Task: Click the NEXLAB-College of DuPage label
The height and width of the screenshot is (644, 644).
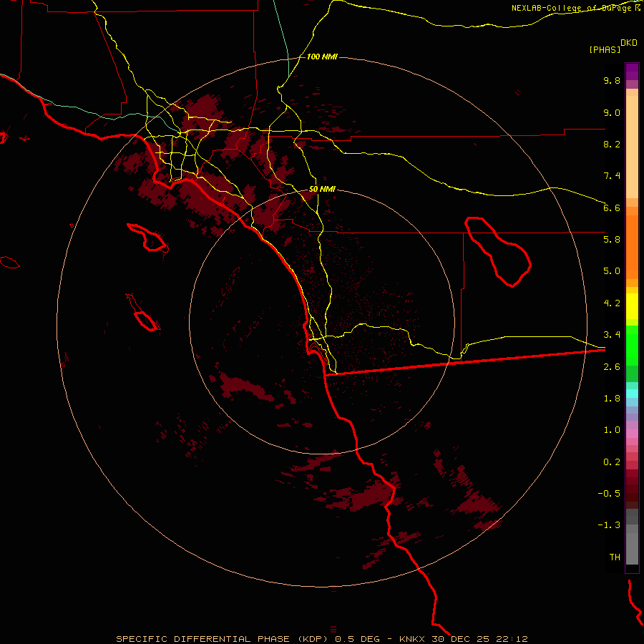Action: point(573,8)
